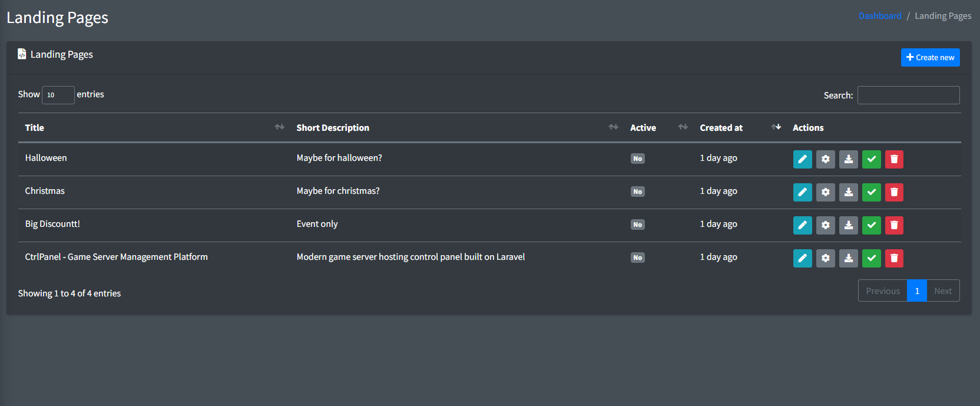Open the Dashboard breadcrumb link

pos(880,16)
